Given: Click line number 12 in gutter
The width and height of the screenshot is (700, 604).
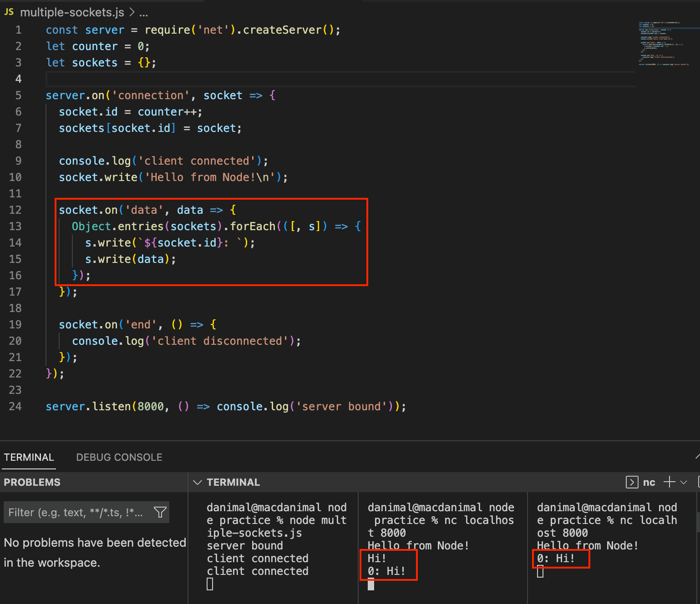Looking at the screenshot, I should pyautogui.click(x=15, y=210).
